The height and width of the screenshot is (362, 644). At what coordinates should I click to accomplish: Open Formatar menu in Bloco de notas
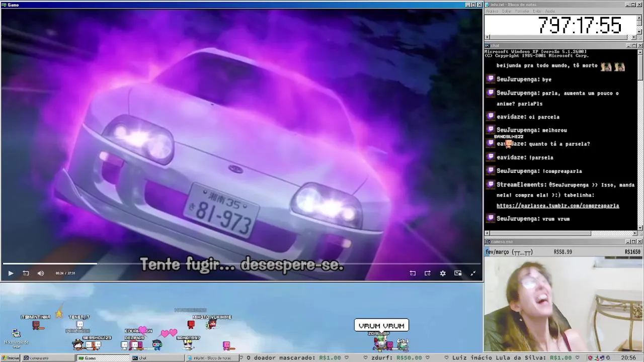(x=522, y=11)
